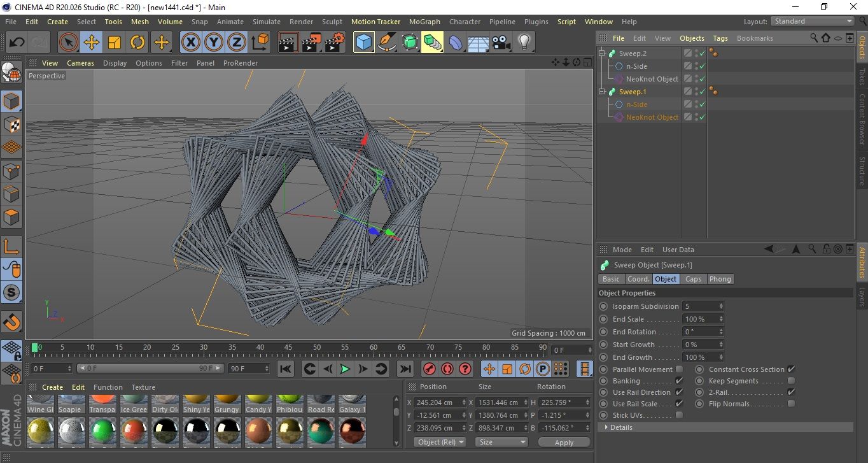Open the MoGraph menu

pyautogui.click(x=424, y=22)
